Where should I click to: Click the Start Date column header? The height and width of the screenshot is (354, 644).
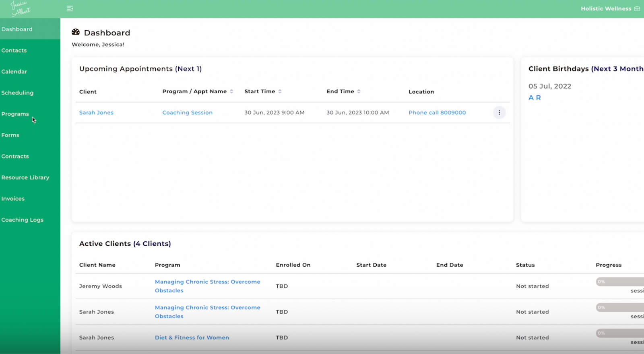[x=372, y=265]
